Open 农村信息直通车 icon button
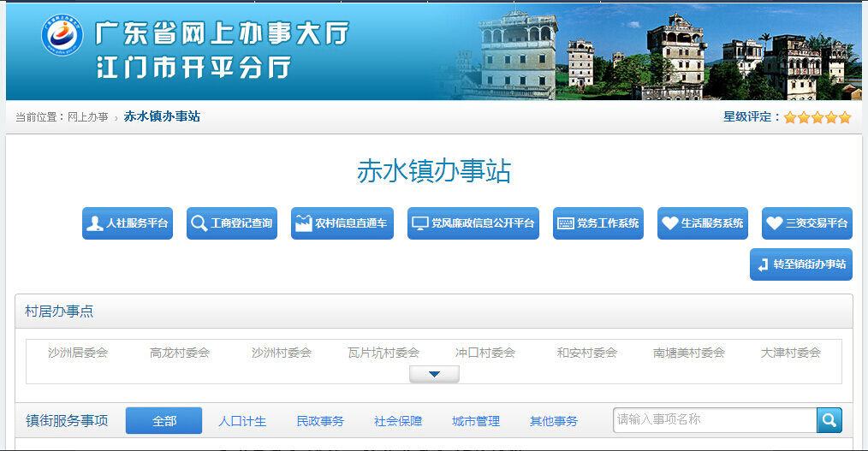This screenshot has height=451, width=868. click(342, 223)
